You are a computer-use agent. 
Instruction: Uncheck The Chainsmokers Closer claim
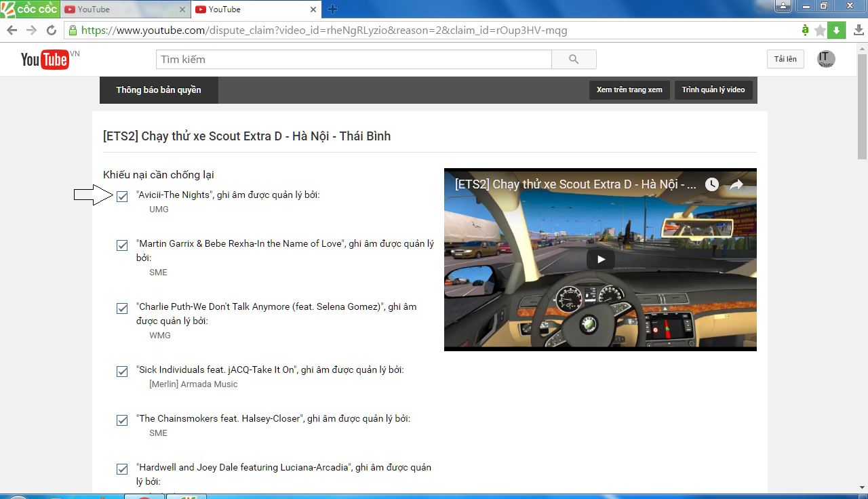tap(122, 420)
